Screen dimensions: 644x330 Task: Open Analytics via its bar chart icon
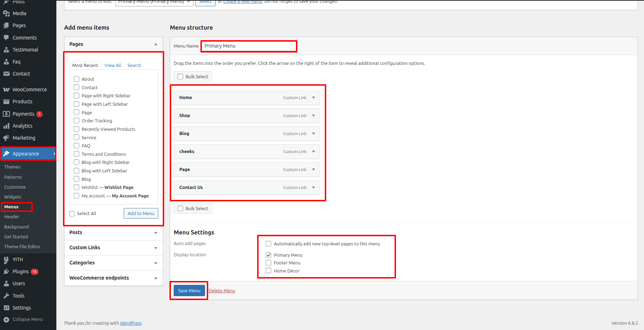pyautogui.click(x=6, y=126)
